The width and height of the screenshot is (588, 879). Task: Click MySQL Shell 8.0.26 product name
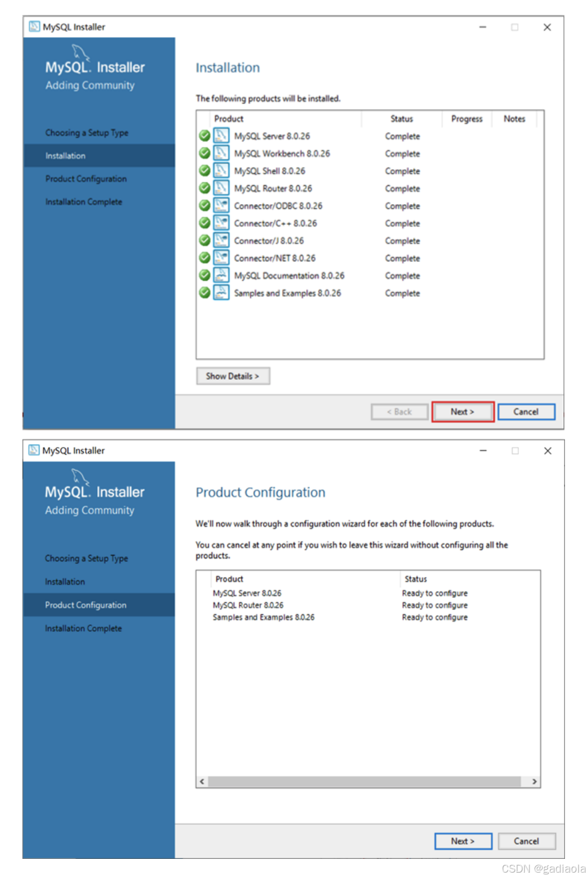pos(270,171)
